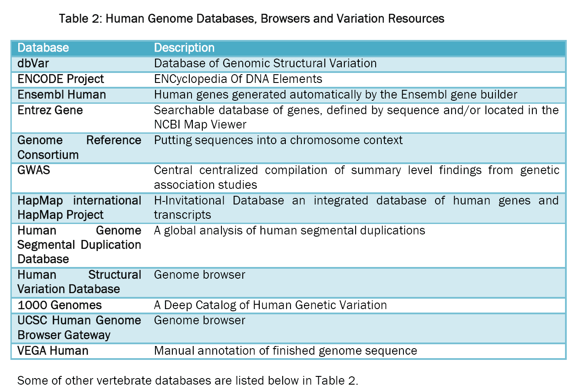Image resolution: width=575 pixels, height=392 pixels.
Task: Click the 'dbVar' database cell
Action: (33, 63)
